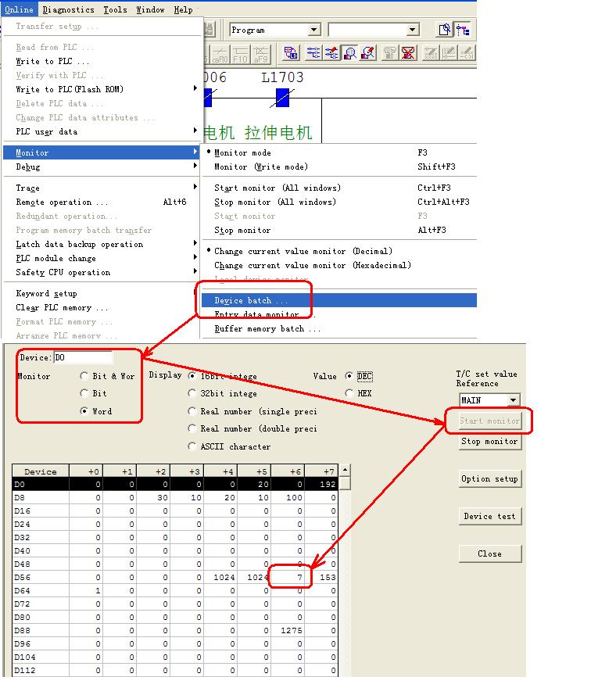Click the Device input field containing D0

(x=83, y=357)
